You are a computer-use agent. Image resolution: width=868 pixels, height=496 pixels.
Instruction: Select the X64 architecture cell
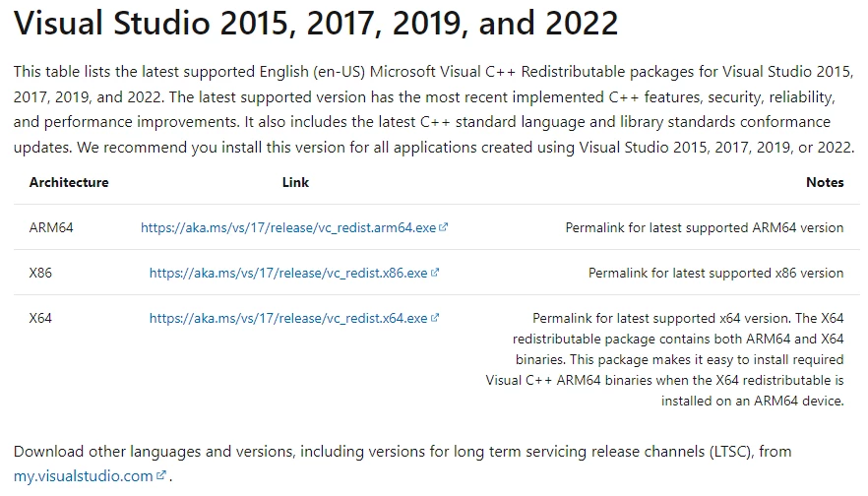tap(40, 318)
